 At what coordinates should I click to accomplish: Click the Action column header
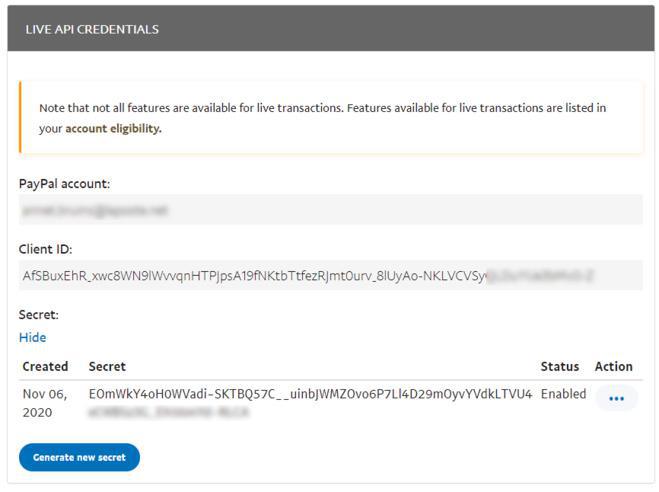[613, 366]
